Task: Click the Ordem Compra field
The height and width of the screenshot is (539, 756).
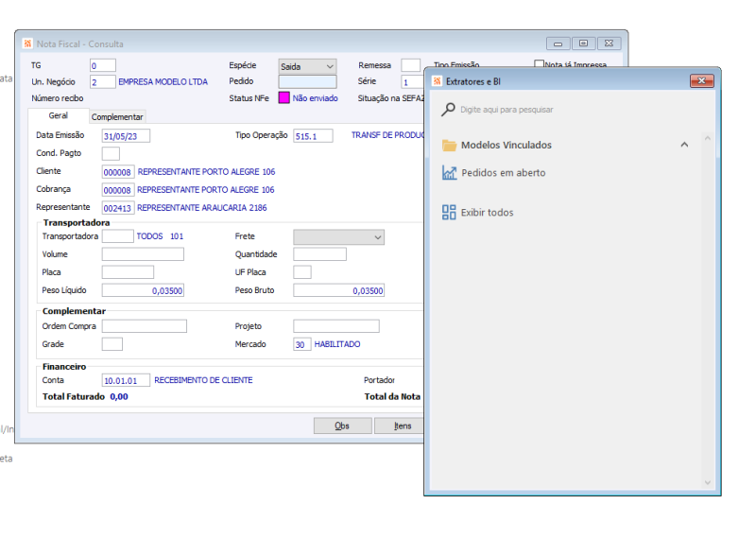Action: click(x=145, y=326)
